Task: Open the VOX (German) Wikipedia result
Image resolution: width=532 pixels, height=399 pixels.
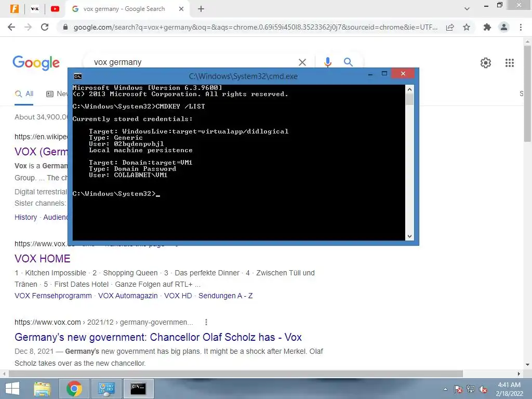Action: (41, 152)
